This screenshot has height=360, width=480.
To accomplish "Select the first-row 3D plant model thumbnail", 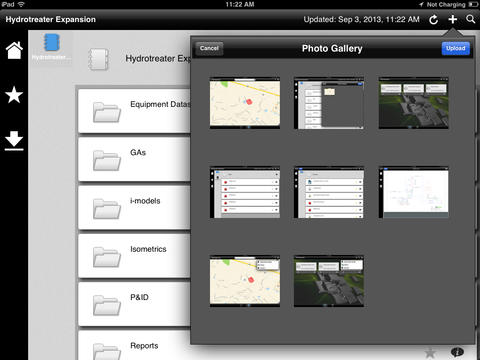I will click(x=414, y=103).
